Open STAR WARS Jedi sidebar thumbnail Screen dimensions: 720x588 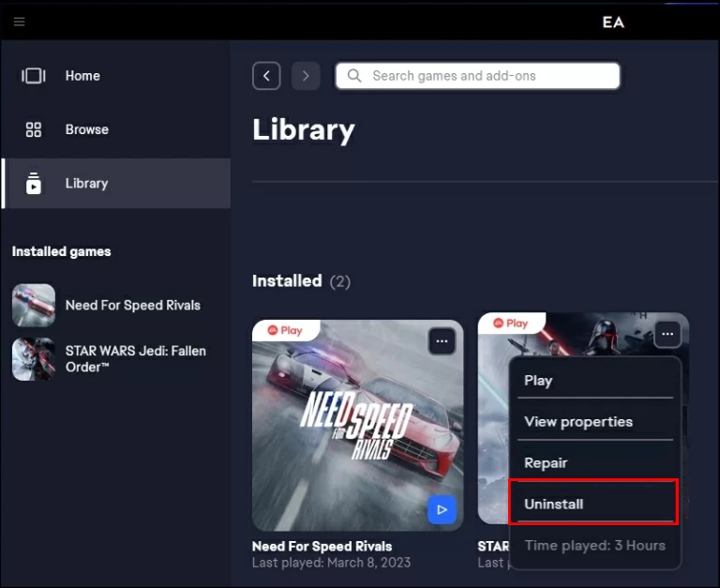click(34, 359)
